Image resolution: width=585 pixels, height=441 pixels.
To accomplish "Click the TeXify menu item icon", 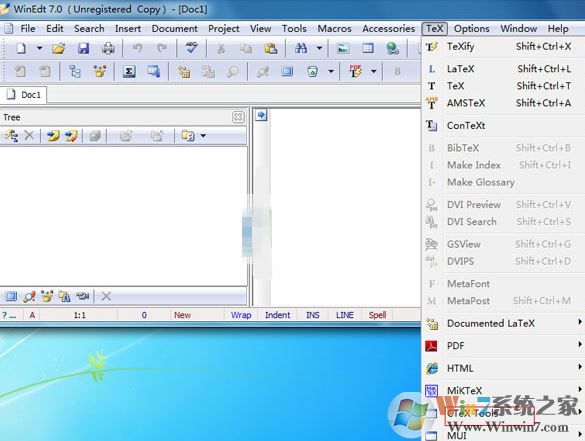I will point(432,47).
